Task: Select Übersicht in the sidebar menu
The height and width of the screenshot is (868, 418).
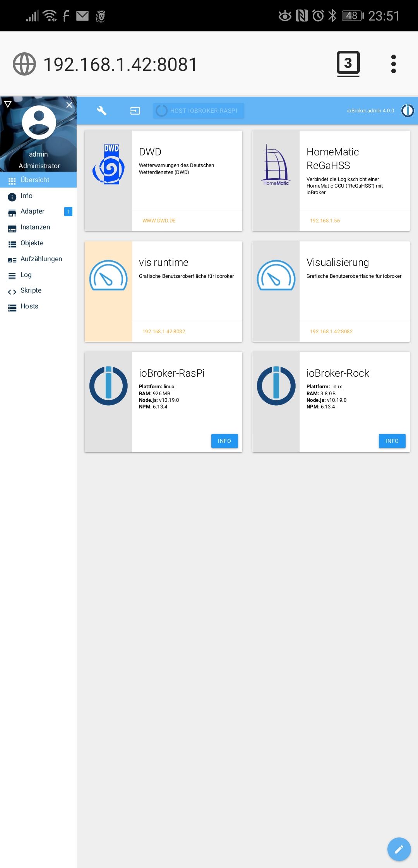Action: 38,180
